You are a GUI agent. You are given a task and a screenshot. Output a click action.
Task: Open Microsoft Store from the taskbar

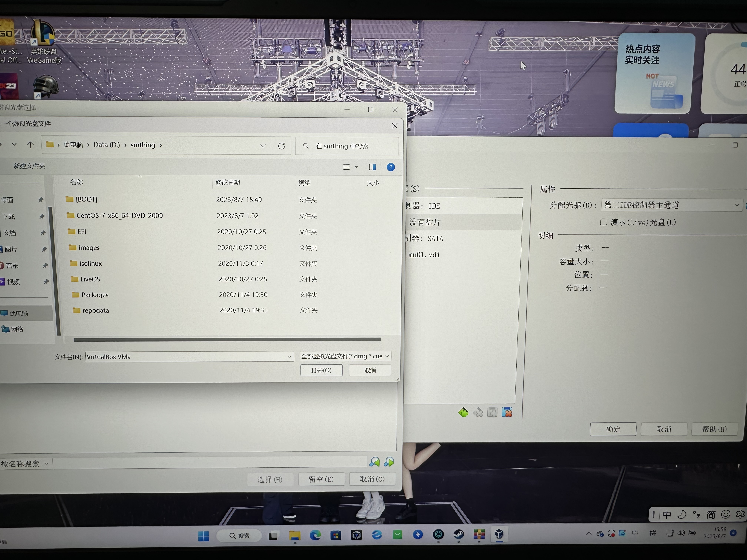336,535
